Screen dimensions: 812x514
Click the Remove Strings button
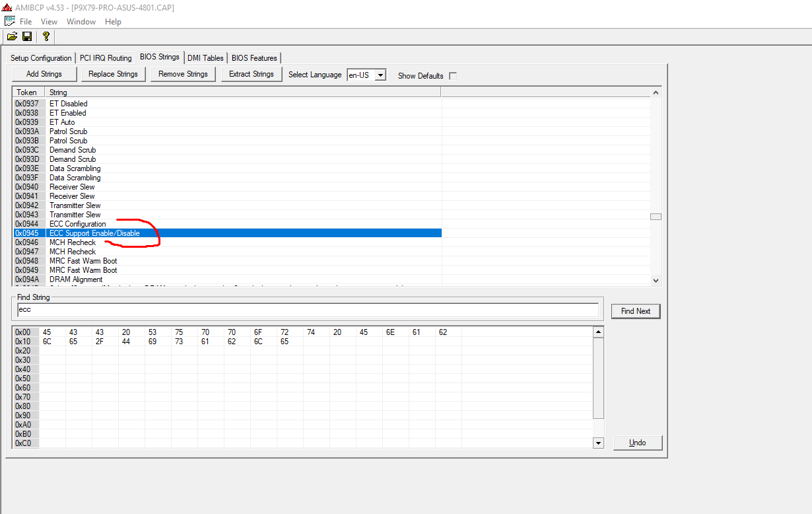(183, 74)
